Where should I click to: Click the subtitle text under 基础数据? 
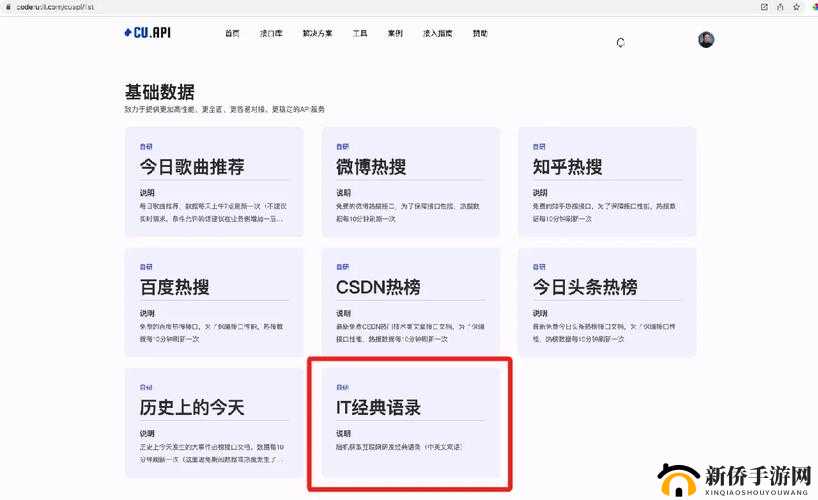tap(224, 109)
